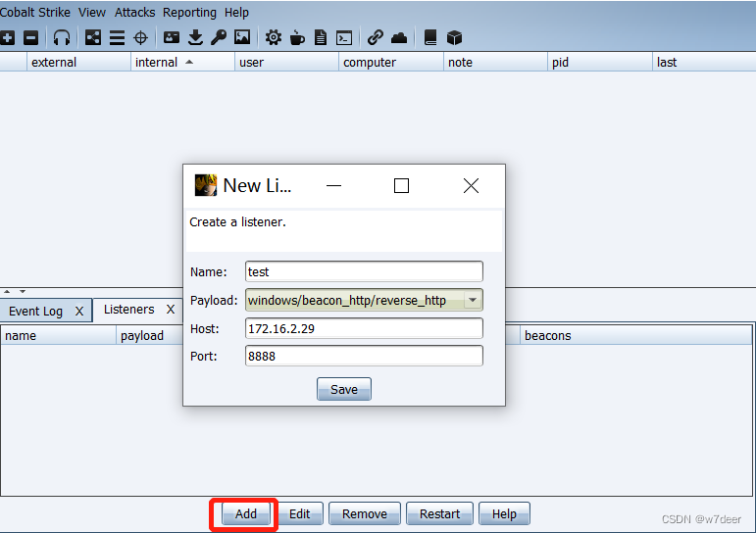Sort sessions by the pid column
The height and width of the screenshot is (533, 756).
click(x=599, y=62)
